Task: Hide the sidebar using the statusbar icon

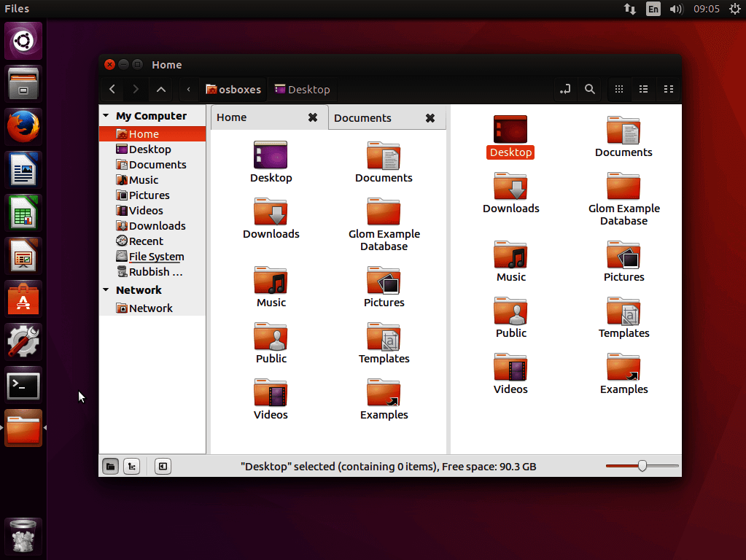Action: pos(163,466)
